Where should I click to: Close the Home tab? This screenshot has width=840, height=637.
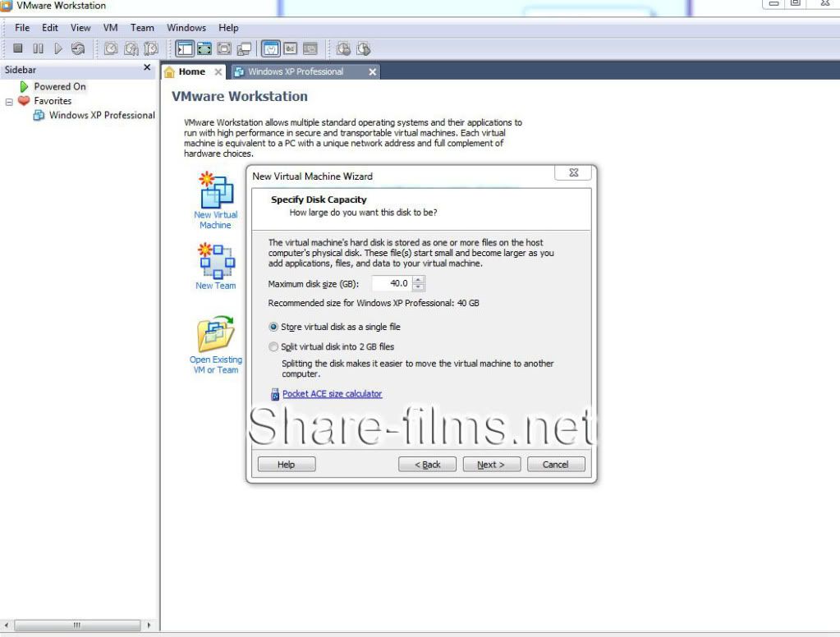point(218,71)
